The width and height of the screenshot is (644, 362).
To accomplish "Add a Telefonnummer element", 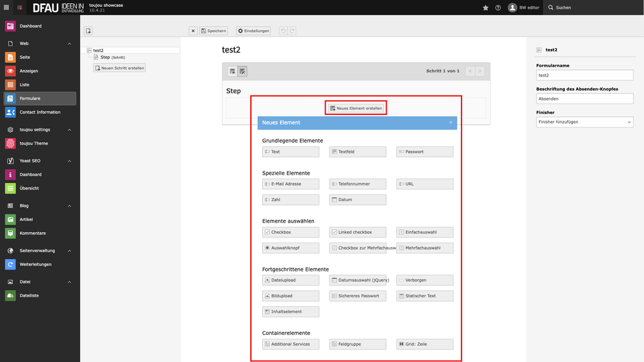I will (x=358, y=184).
